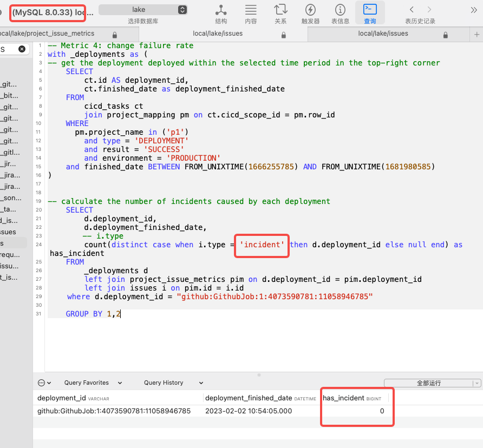The height and width of the screenshot is (448, 483).
Task: Go forward in table history
Action: (429, 10)
